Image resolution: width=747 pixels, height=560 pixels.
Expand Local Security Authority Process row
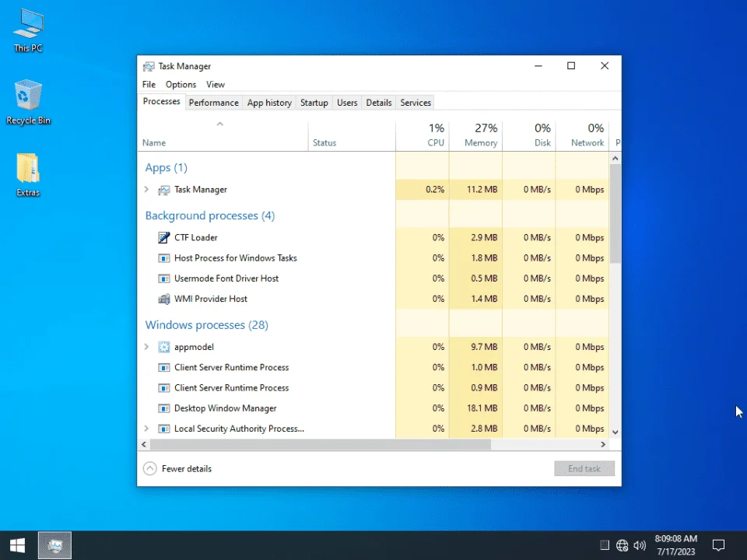[x=147, y=429]
